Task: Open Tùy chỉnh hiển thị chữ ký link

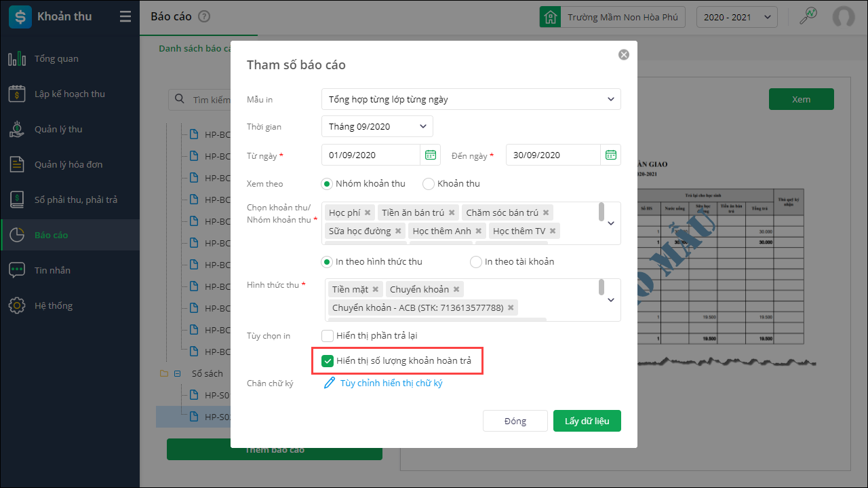Action: click(x=391, y=383)
